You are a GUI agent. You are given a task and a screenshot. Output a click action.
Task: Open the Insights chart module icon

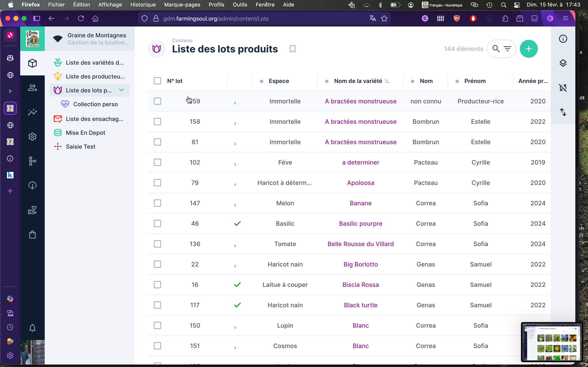click(32, 112)
